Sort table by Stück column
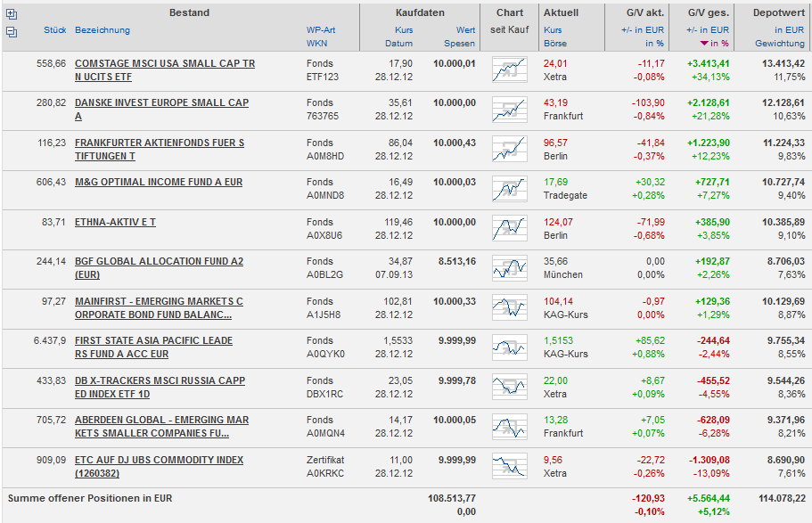Image resolution: width=812 pixels, height=523 pixels. coord(54,30)
